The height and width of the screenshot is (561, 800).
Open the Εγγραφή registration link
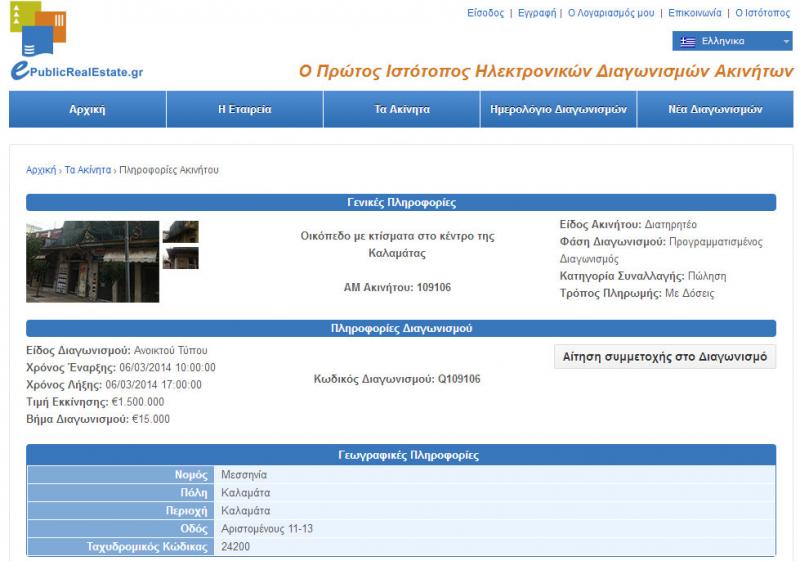(x=537, y=13)
